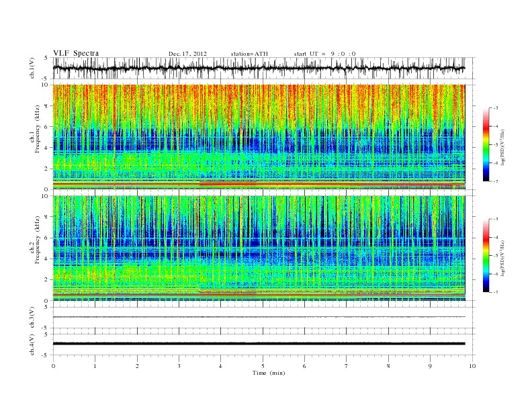This screenshot has width=532, height=411.
Task: Click the ch.1 spectrogram panel
Action: [259, 137]
